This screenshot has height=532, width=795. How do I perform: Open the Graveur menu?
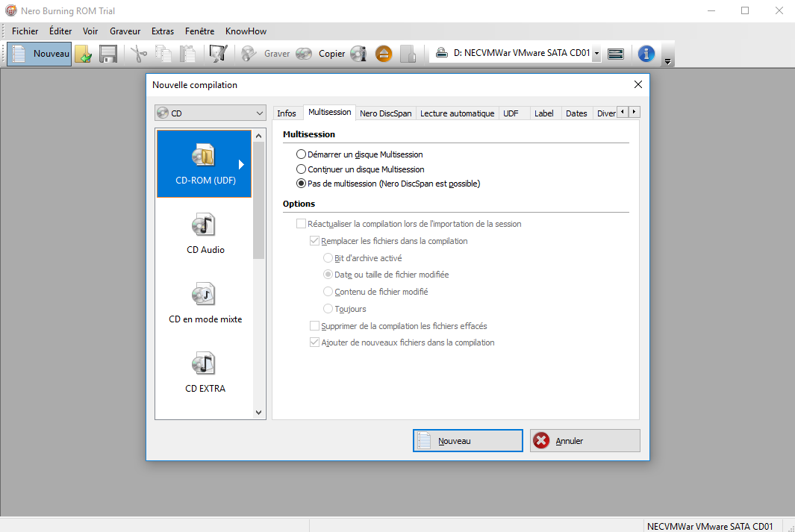(x=125, y=31)
